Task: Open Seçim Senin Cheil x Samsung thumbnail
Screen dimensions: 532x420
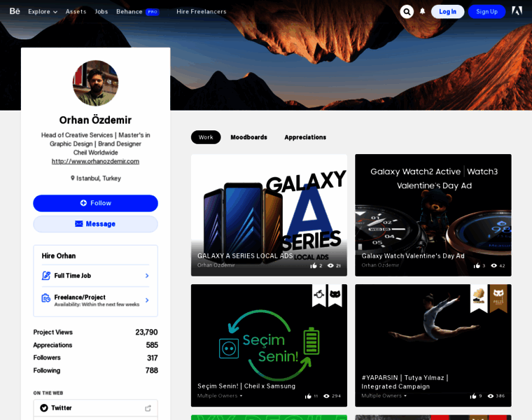Action: [269, 345]
